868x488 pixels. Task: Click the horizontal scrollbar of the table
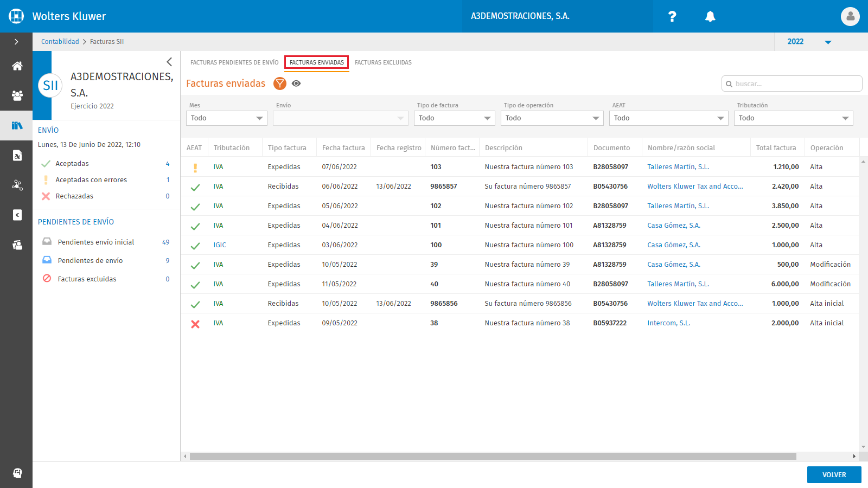[x=493, y=457]
